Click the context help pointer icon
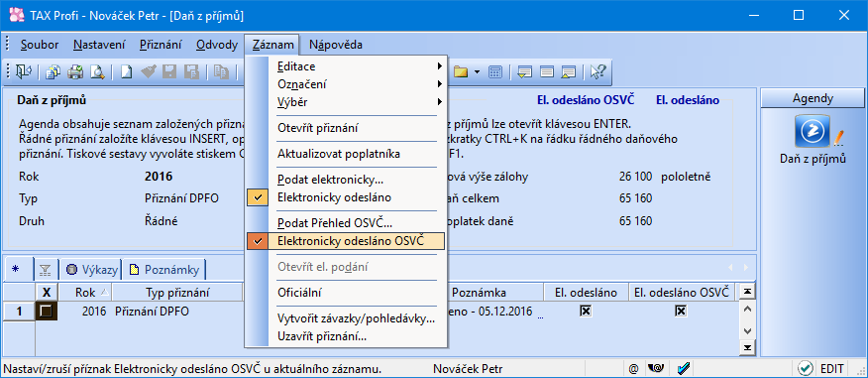Screen dimensions: 868x378 [598, 71]
